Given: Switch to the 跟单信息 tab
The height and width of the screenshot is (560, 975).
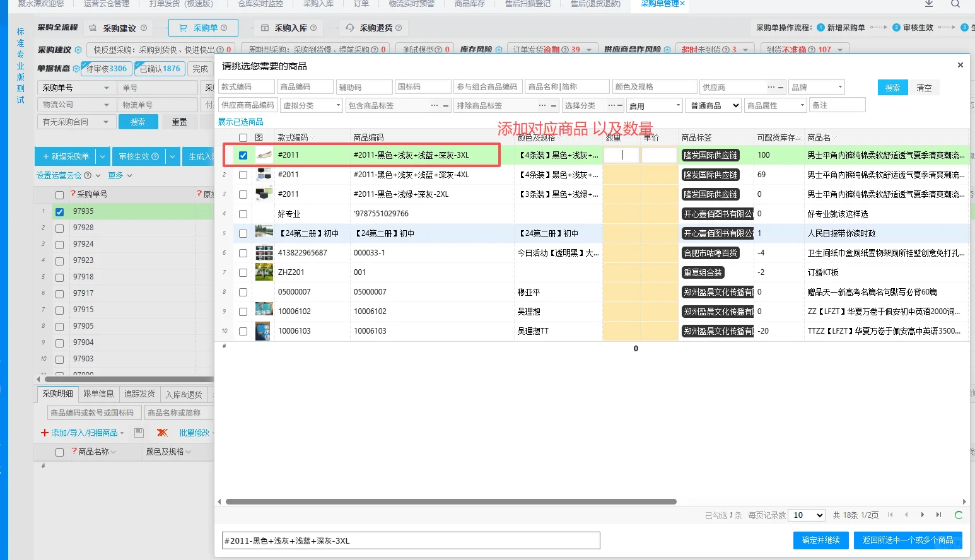Looking at the screenshot, I should [98, 394].
